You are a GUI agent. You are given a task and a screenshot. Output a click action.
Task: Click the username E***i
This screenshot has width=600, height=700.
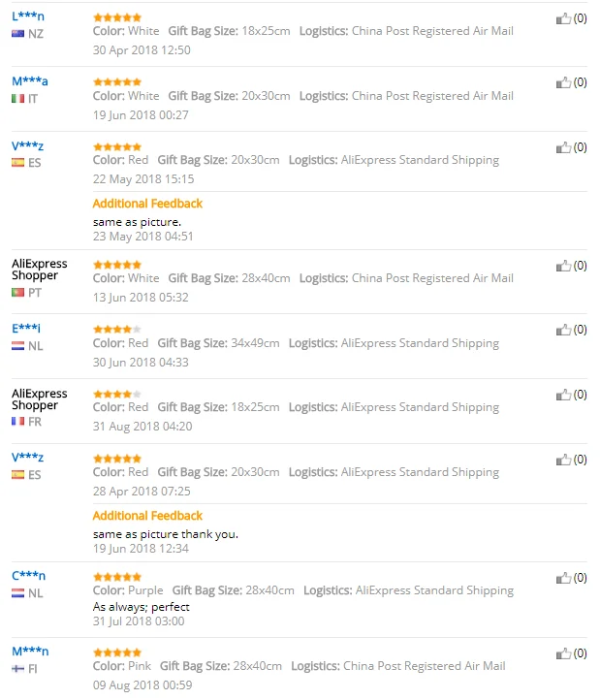[26, 329]
